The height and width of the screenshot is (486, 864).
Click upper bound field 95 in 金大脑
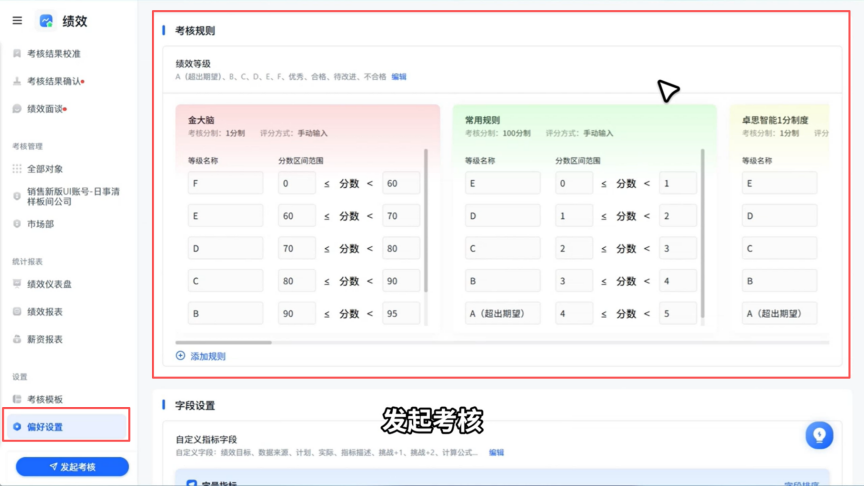(x=401, y=313)
